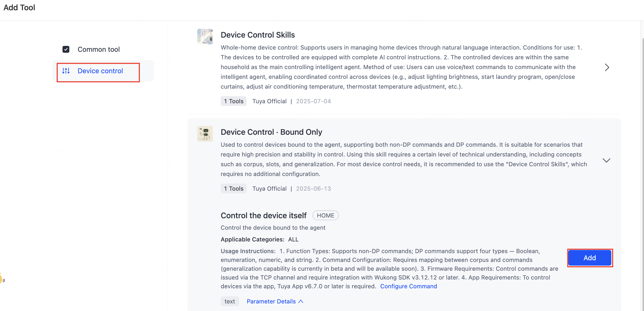Open the Configure Command link
The height and width of the screenshot is (311, 644).
(x=408, y=286)
